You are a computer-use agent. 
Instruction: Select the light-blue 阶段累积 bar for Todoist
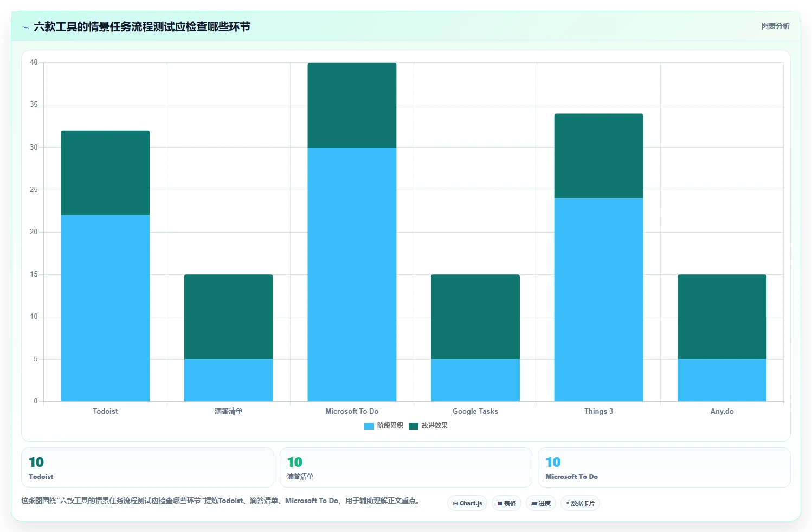point(105,308)
